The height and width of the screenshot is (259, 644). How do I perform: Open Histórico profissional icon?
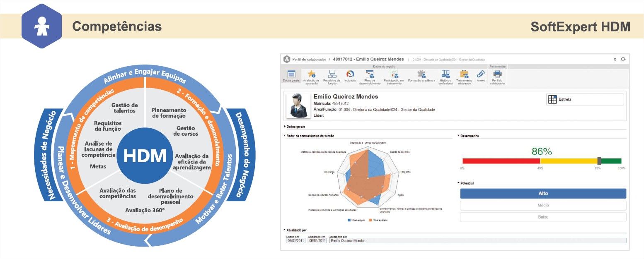[445, 74]
